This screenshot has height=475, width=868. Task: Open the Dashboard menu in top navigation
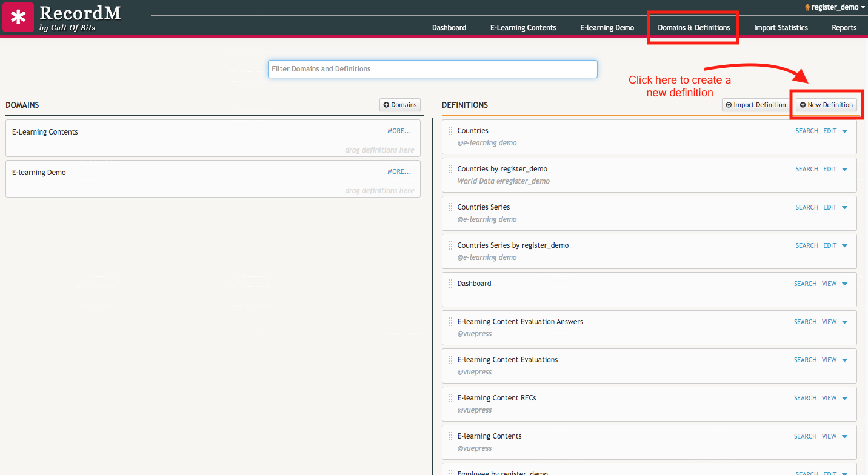click(449, 28)
